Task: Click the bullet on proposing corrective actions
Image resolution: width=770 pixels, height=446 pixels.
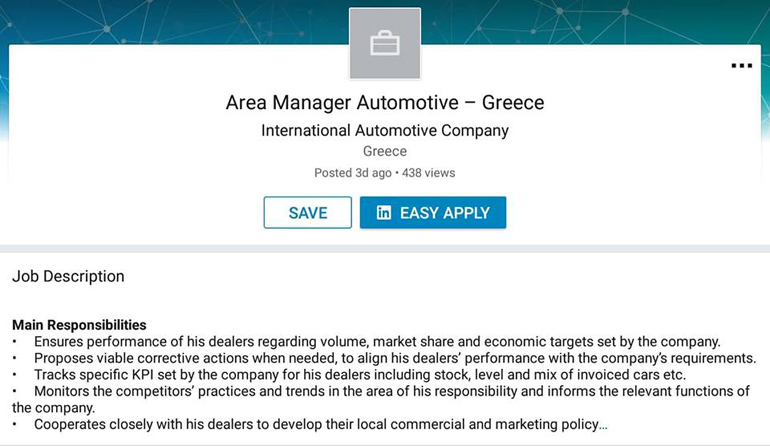Action: (x=395, y=358)
